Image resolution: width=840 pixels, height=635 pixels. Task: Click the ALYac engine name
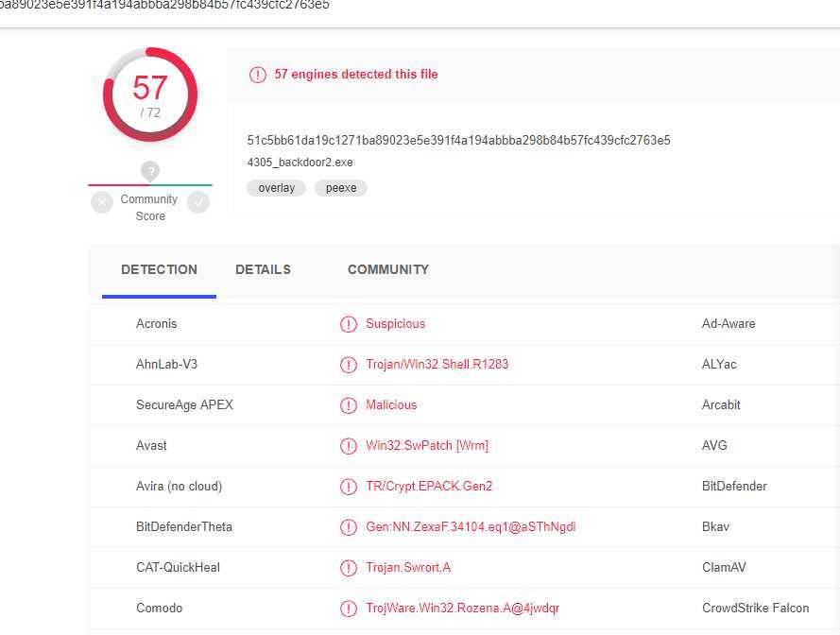click(719, 365)
